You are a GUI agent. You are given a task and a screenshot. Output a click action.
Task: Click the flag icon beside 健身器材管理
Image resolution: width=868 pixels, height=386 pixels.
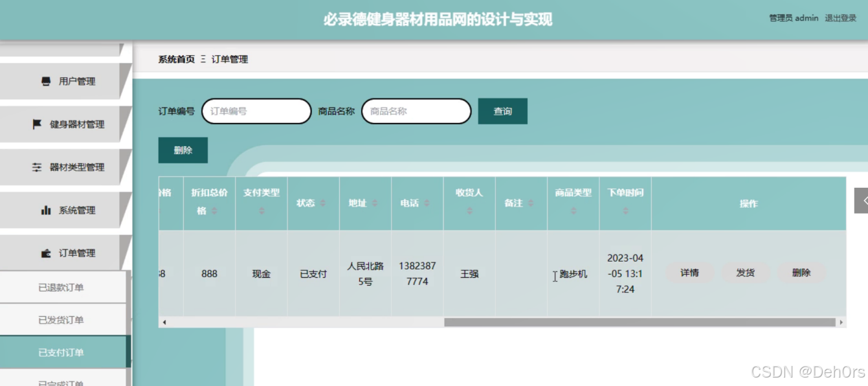tap(37, 124)
